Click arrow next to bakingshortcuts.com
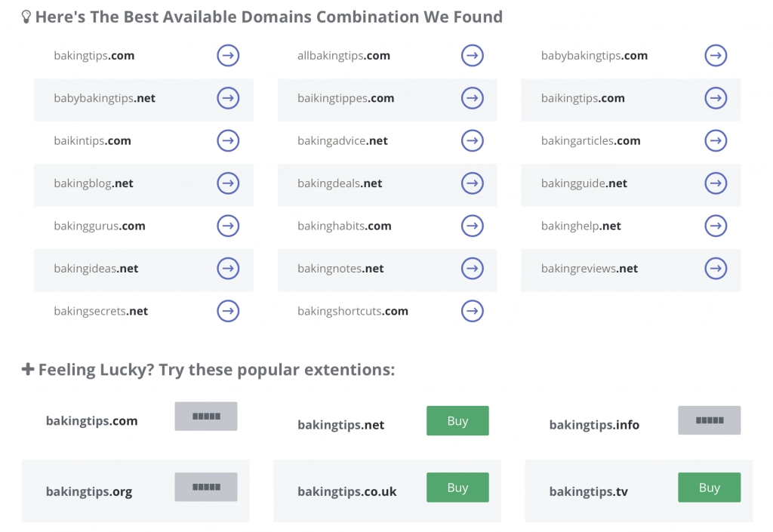 point(472,311)
